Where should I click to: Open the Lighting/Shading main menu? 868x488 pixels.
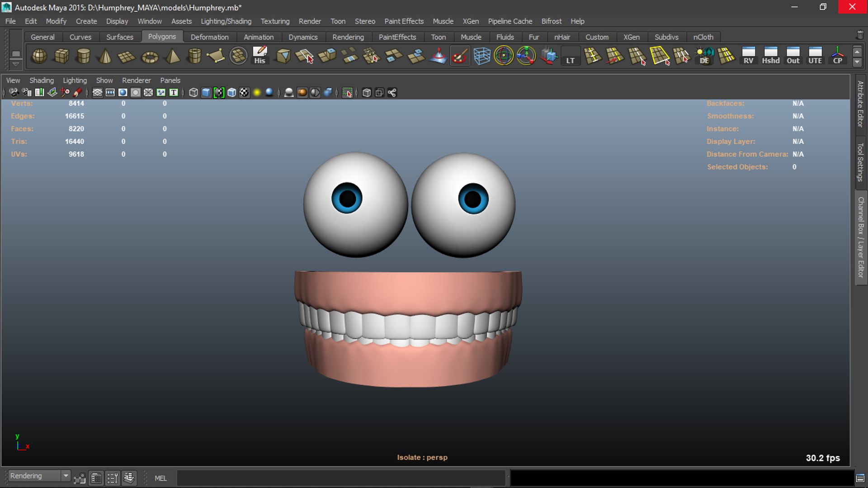226,21
